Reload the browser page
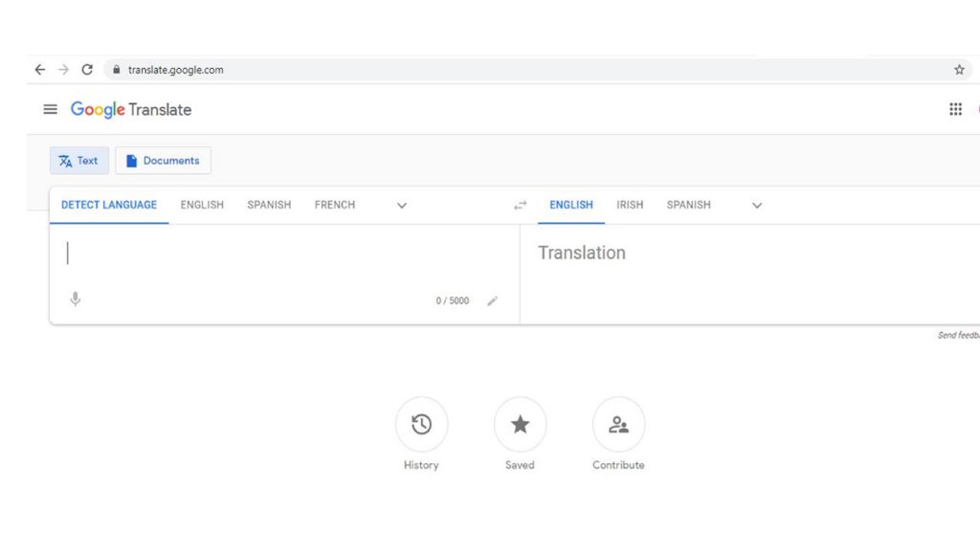The width and height of the screenshot is (980, 551). [87, 70]
